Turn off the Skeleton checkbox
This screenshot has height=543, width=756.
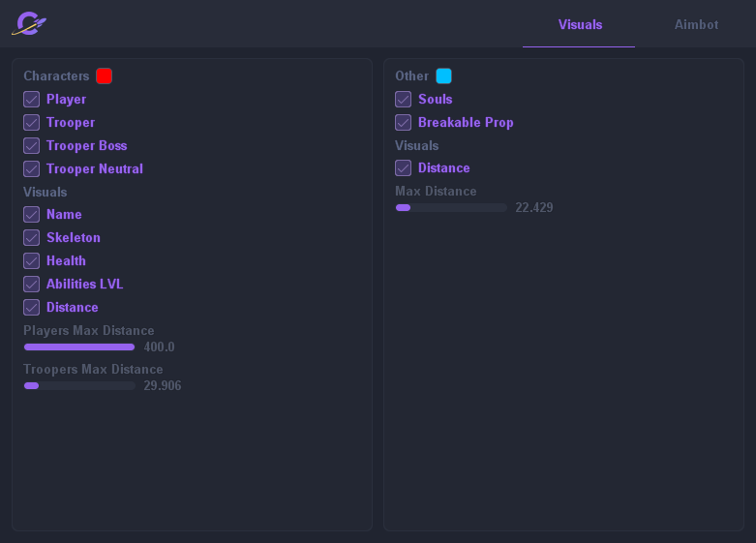(x=32, y=238)
